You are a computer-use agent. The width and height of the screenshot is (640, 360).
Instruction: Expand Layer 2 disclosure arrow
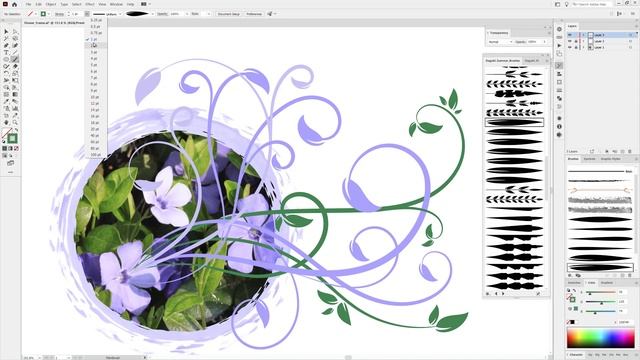point(584,41)
